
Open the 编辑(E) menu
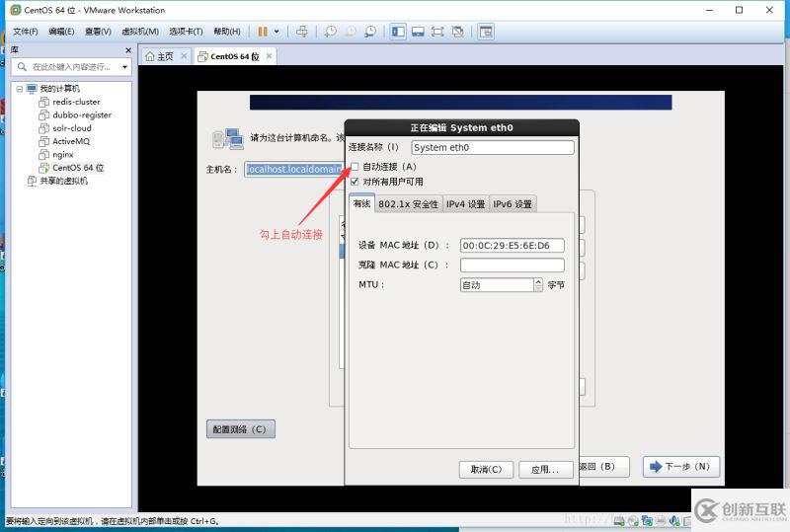tap(61, 32)
